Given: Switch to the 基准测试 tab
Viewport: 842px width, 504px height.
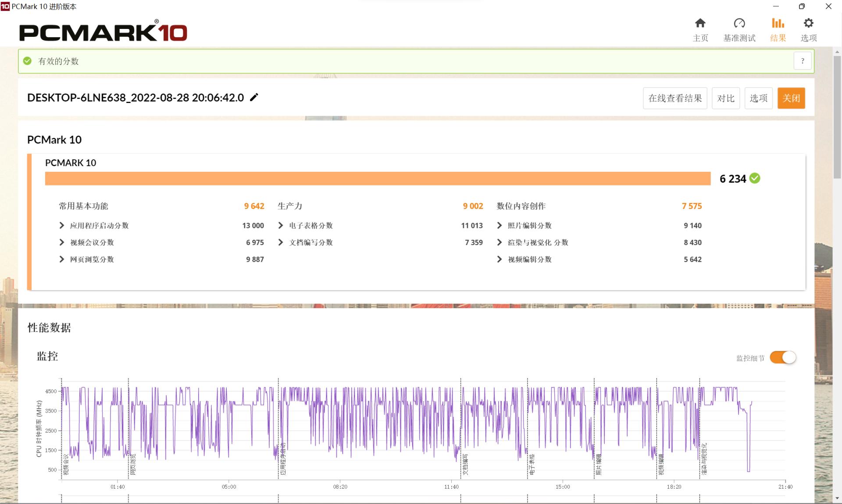Looking at the screenshot, I should pyautogui.click(x=739, y=28).
